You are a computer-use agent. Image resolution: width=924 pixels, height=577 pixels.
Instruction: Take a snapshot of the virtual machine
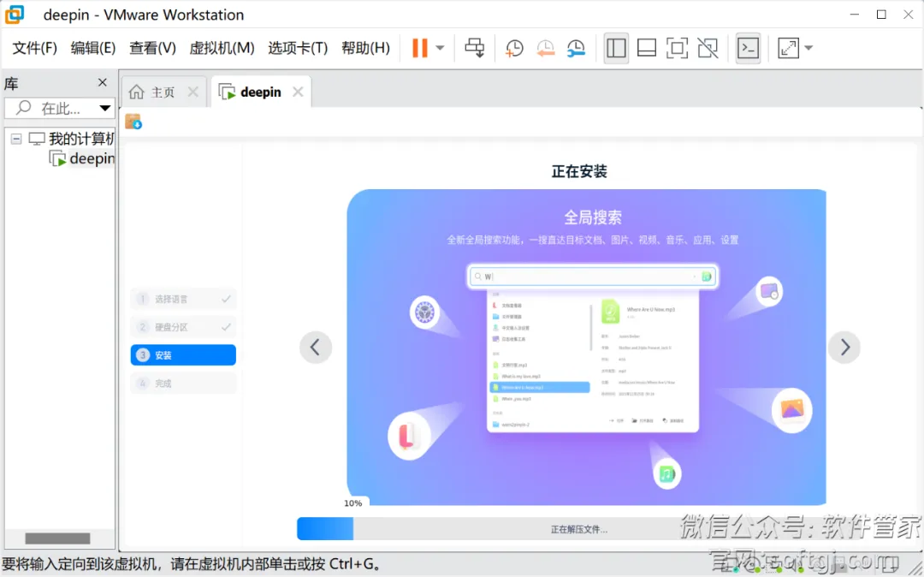[x=514, y=48]
